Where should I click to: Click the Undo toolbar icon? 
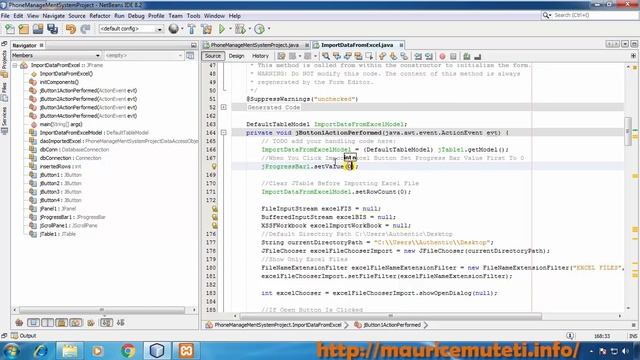click(x=71, y=29)
